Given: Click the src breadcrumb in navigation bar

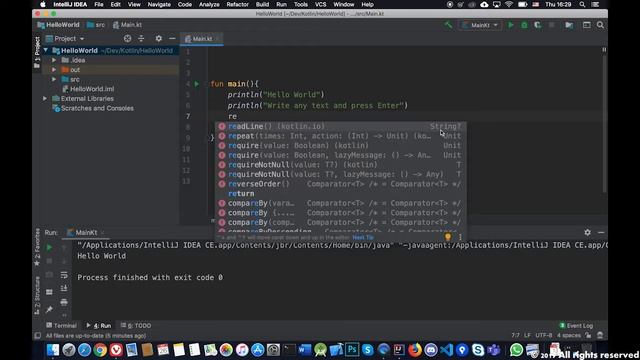Looking at the screenshot, I should point(96,25).
